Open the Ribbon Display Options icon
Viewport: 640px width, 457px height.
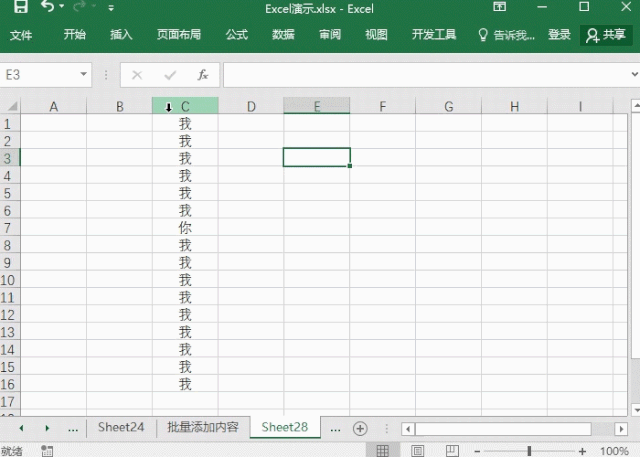tap(500, 7)
